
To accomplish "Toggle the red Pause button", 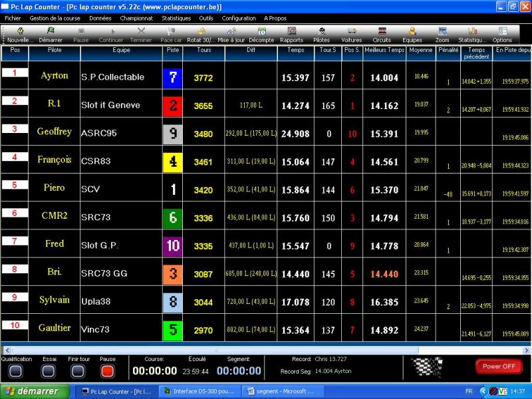I will [108, 371].
